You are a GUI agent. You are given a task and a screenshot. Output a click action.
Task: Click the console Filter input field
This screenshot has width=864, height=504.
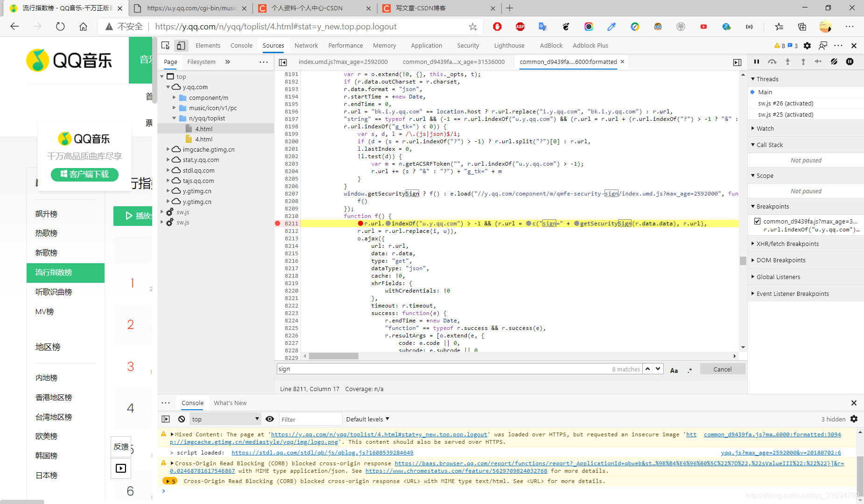[310, 419]
